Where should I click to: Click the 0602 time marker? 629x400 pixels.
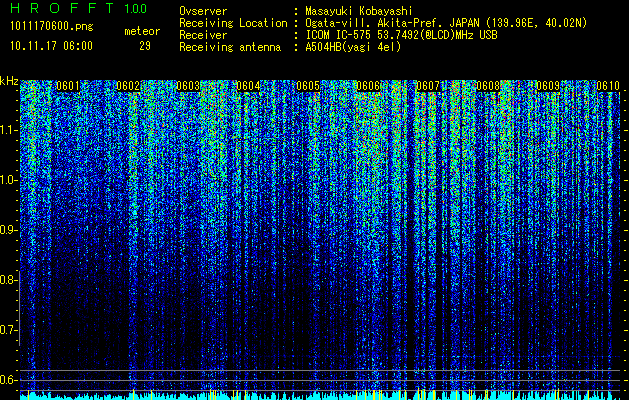click(x=128, y=86)
